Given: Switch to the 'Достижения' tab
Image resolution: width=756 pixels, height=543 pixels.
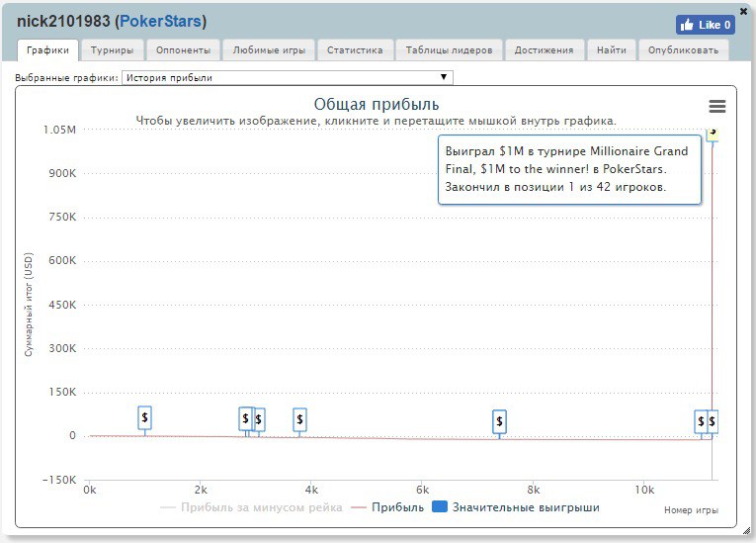Looking at the screenshot, I should pos(544,49).
